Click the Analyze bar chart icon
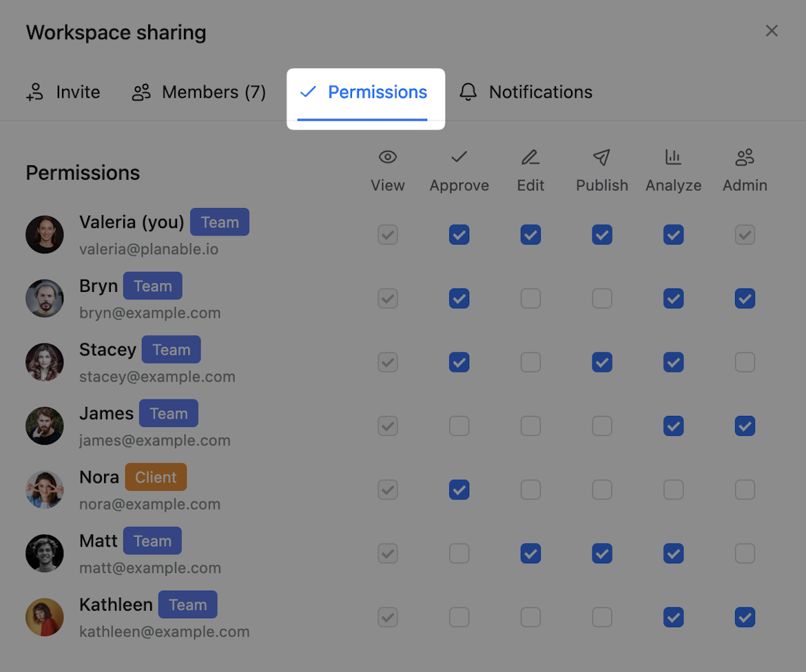The height and width of the screenshot is (672, 806). tap(673, 158)
